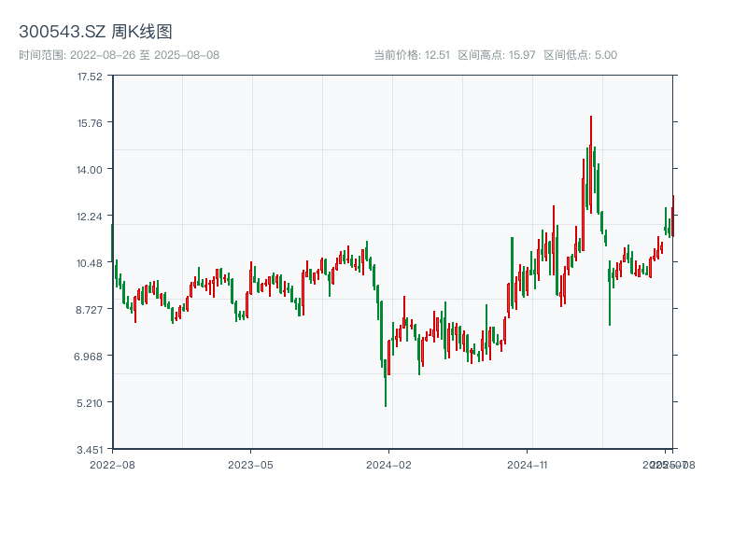747x560 pixels.
Task: Click the 当前价格 12.51 label
Action: point(412,55)
